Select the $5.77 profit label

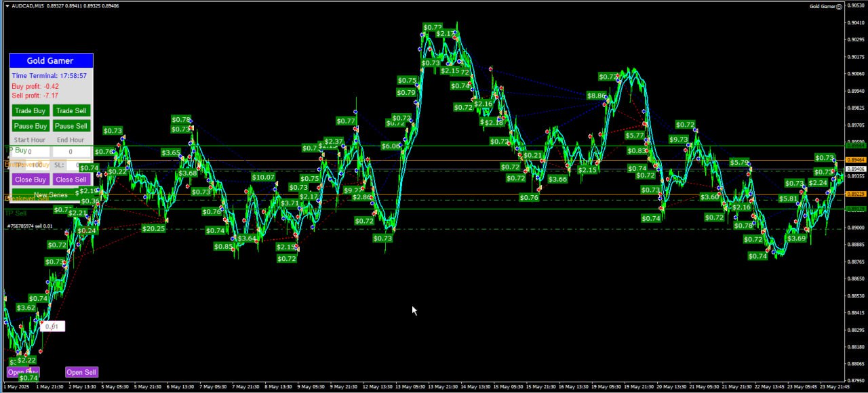point(635,136)
